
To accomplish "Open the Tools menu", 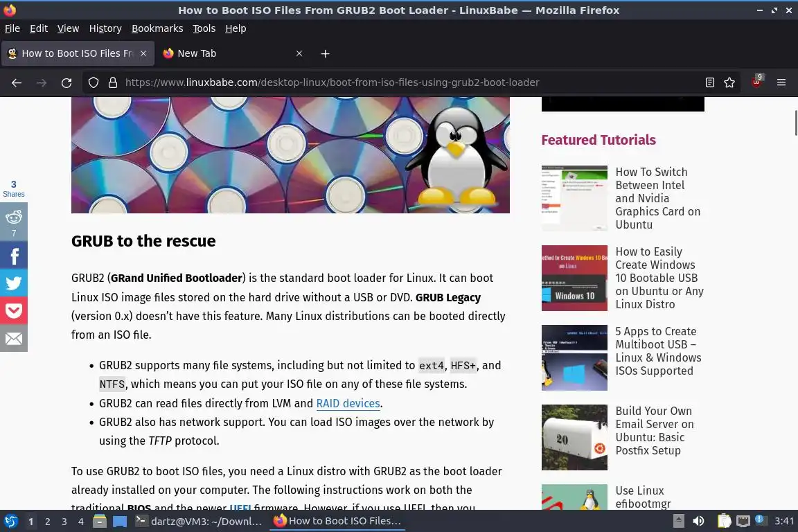I will tap(204, 28).
